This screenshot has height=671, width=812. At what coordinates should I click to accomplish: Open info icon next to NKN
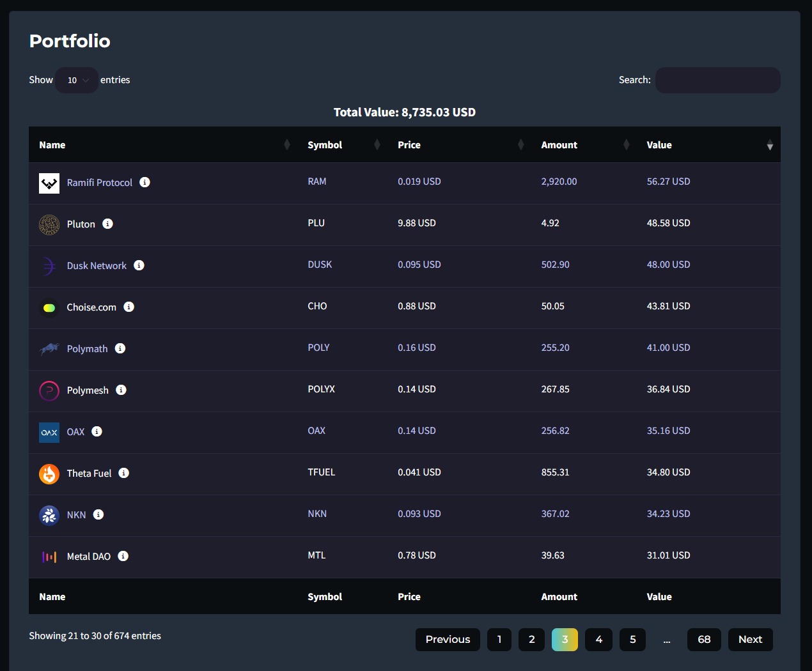click(98, 514)
